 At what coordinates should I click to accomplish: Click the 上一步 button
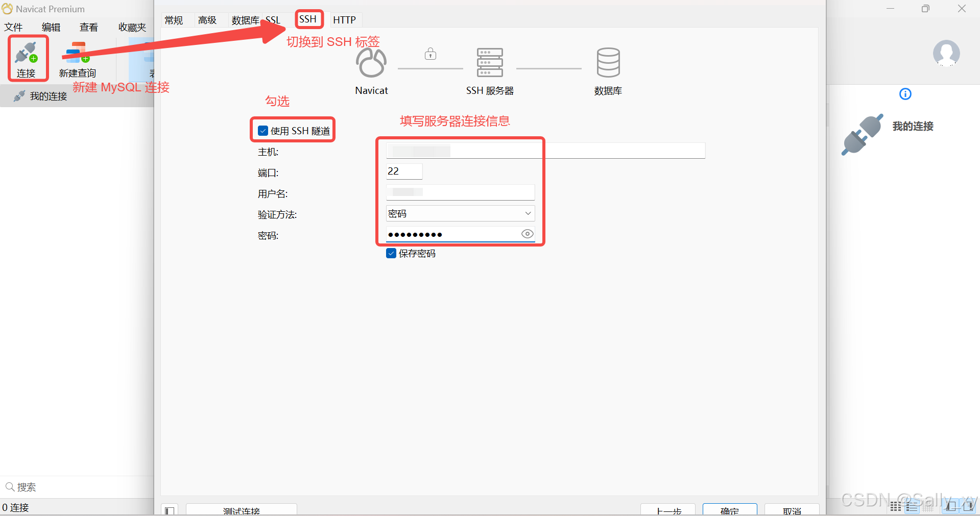pyautogui.click(x=668, y=510)
